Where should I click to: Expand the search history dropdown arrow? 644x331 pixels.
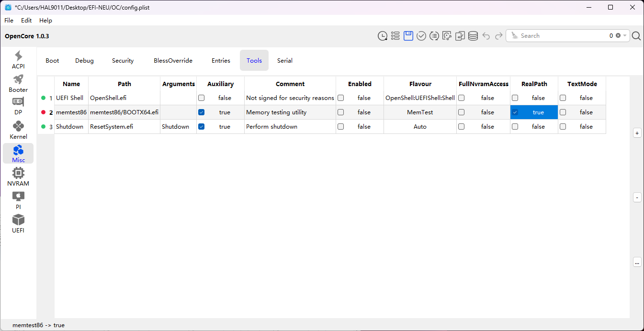click(x=625, y=36)
